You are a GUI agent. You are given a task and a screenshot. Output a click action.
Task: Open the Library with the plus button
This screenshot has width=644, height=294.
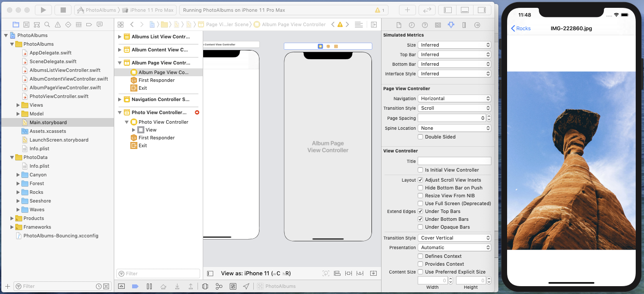(407, 10)
